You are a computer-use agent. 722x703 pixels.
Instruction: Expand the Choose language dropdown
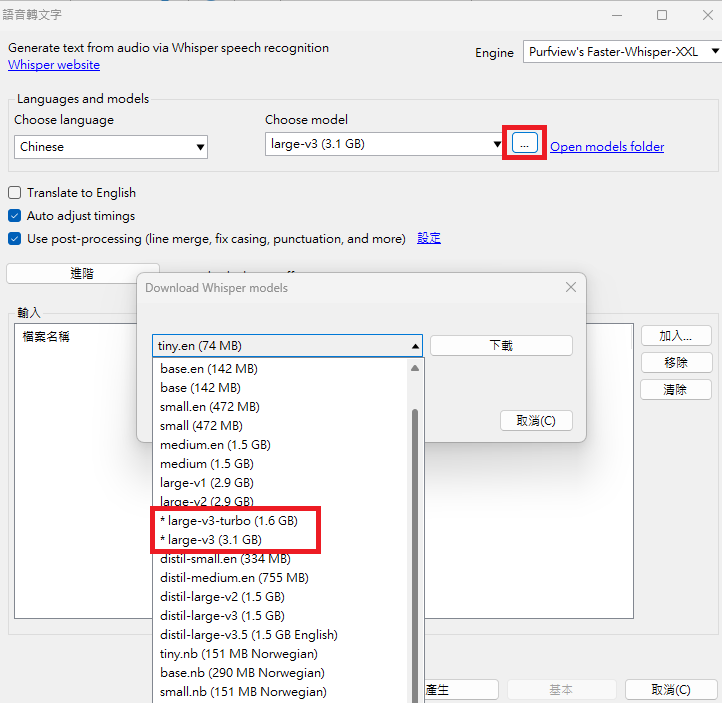[112, 147]
